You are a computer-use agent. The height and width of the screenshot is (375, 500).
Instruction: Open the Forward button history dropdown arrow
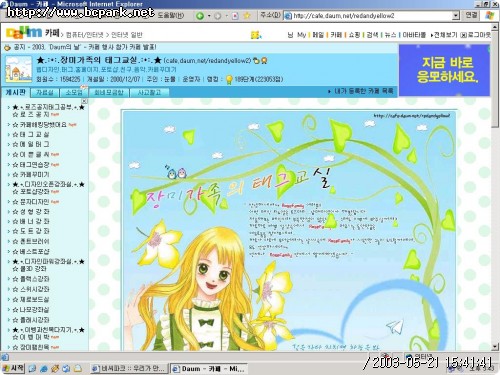point(226,16)
